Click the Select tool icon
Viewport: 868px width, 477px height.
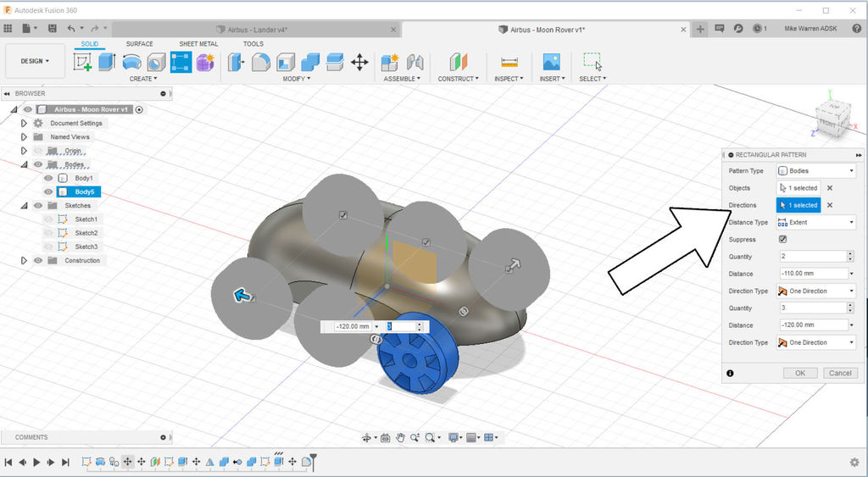pos(593,61)
